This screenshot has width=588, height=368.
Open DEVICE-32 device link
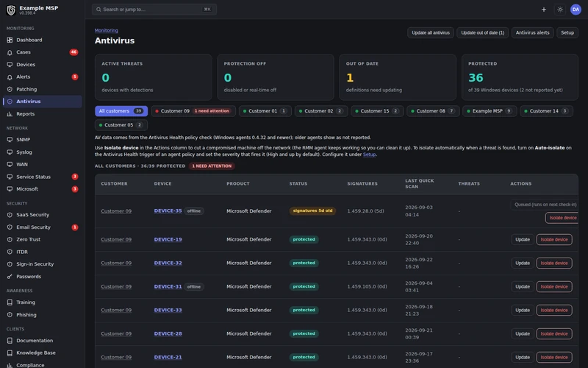168,263
